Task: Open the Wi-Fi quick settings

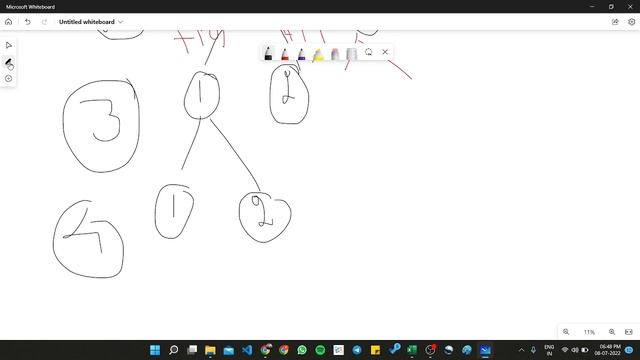Action: pos(565,350)
